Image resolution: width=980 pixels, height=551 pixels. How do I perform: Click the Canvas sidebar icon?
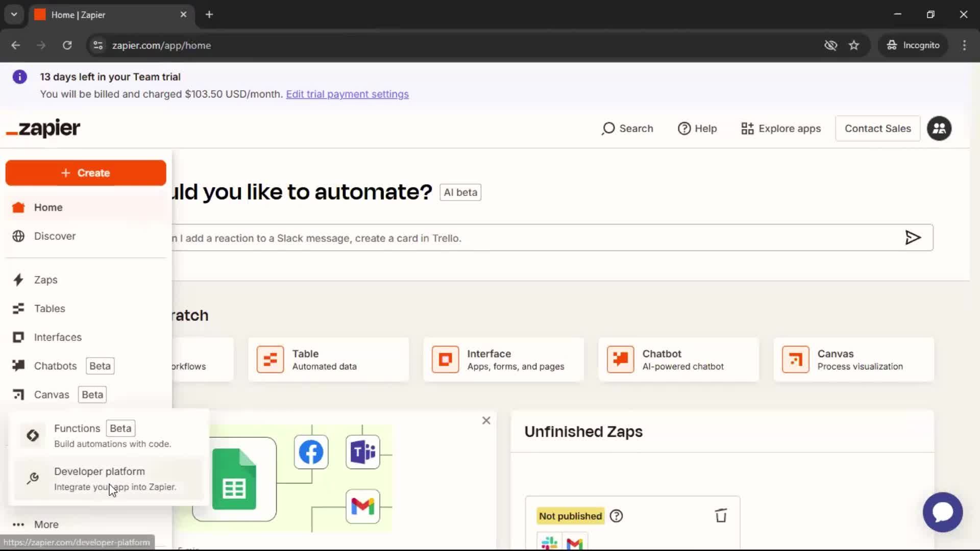coord(18,394)
